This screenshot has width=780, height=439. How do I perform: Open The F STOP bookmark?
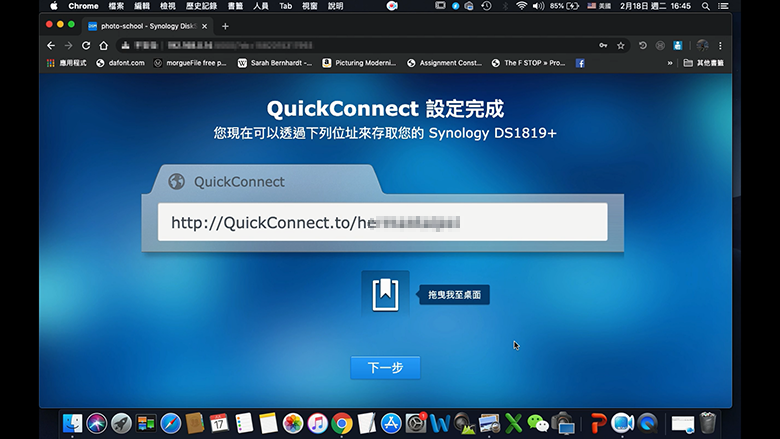pos(528,63)
